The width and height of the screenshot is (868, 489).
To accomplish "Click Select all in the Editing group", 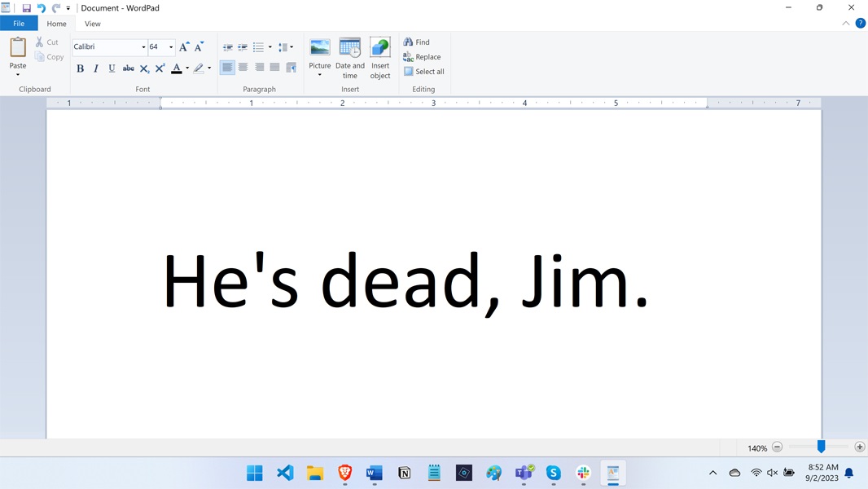I will (424, 71).
